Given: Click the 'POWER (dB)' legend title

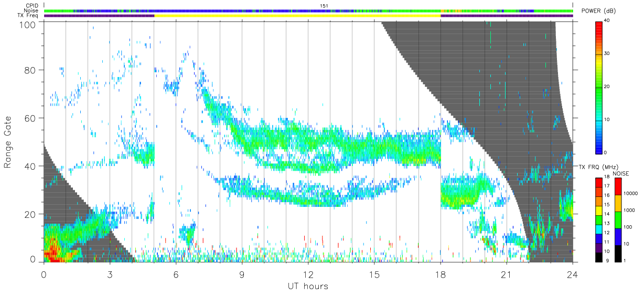Looking at the screenshot, I should (599, 11).
